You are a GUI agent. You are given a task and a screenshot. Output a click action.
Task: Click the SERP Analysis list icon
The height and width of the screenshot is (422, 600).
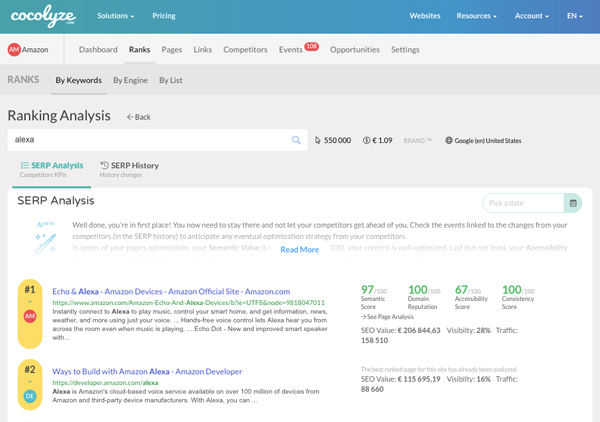(x=25, y=165)
